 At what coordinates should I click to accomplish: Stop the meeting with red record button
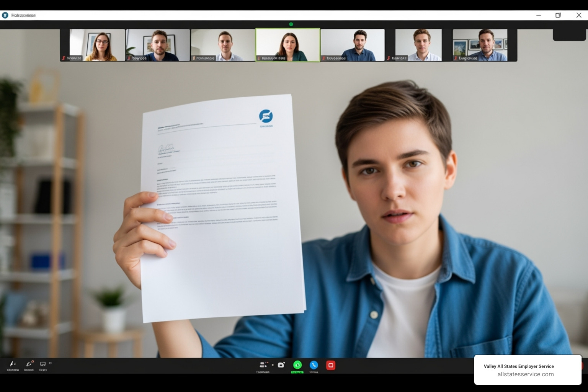(x=331, y=365)
